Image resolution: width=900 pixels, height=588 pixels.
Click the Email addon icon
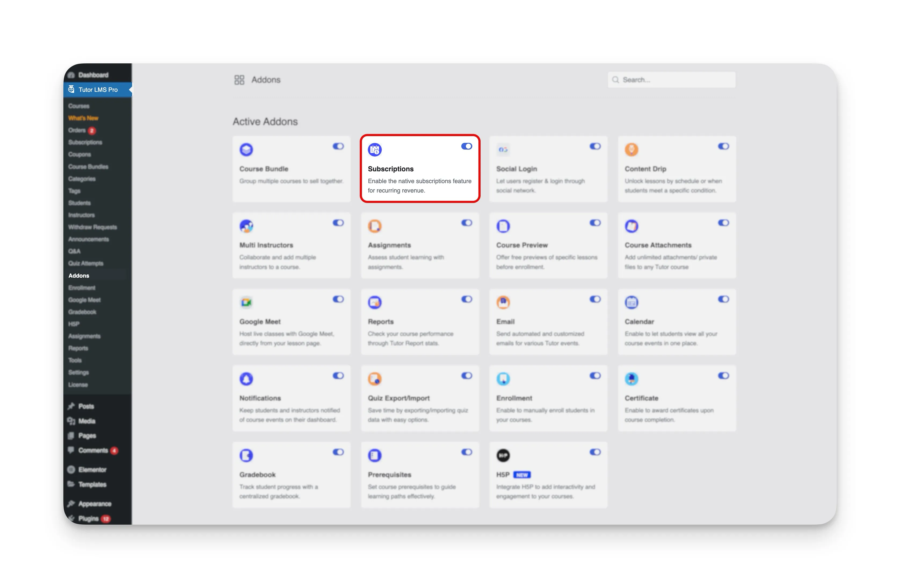click(503, 303)
